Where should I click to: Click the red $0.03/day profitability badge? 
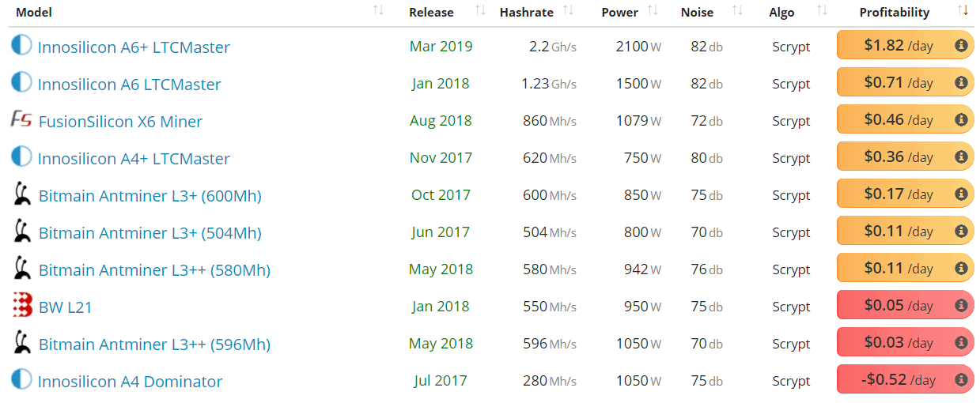pyautogui.click(x=898, y=343)
